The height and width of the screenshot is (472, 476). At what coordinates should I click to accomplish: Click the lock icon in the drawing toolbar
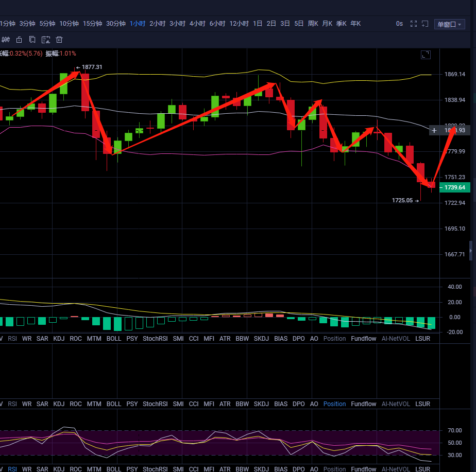19,40
